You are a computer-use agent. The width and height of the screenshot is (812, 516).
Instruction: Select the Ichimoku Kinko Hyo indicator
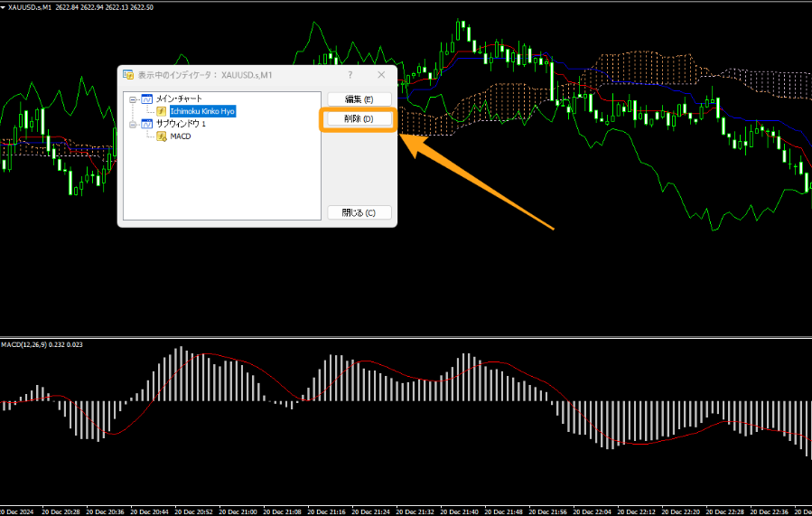pos(202,111)
